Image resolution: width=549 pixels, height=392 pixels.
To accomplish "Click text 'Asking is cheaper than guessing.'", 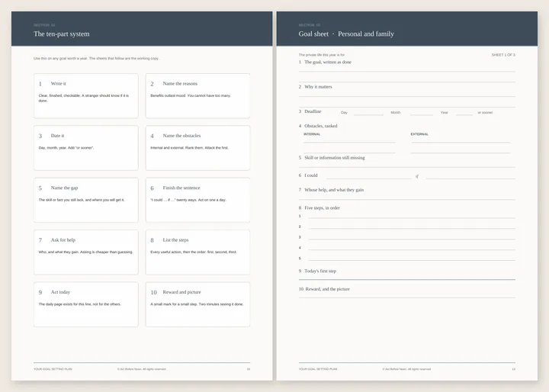I will tap(107, 252).
